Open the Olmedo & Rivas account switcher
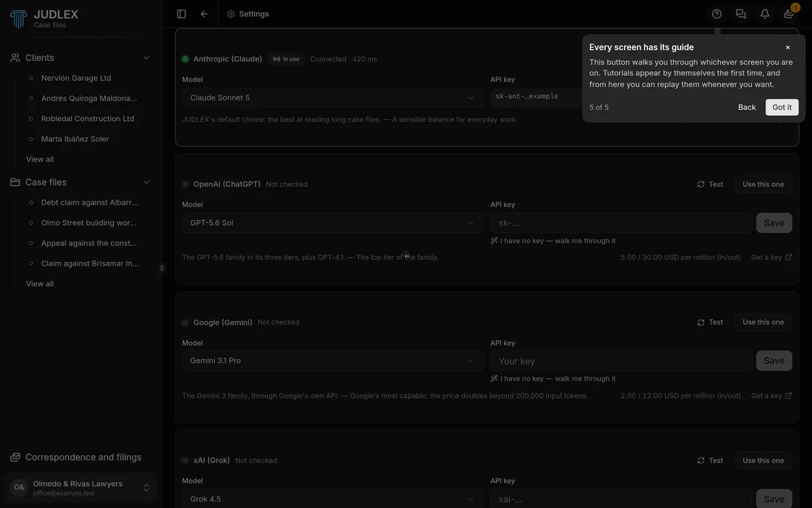 (81, 488)
